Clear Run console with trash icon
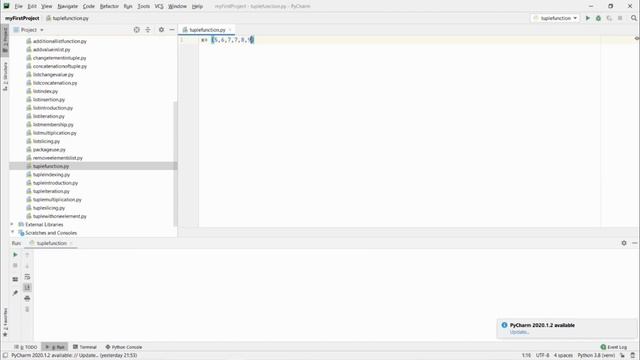The width and height of the screenshot is (640, 360). coord(27,309)
